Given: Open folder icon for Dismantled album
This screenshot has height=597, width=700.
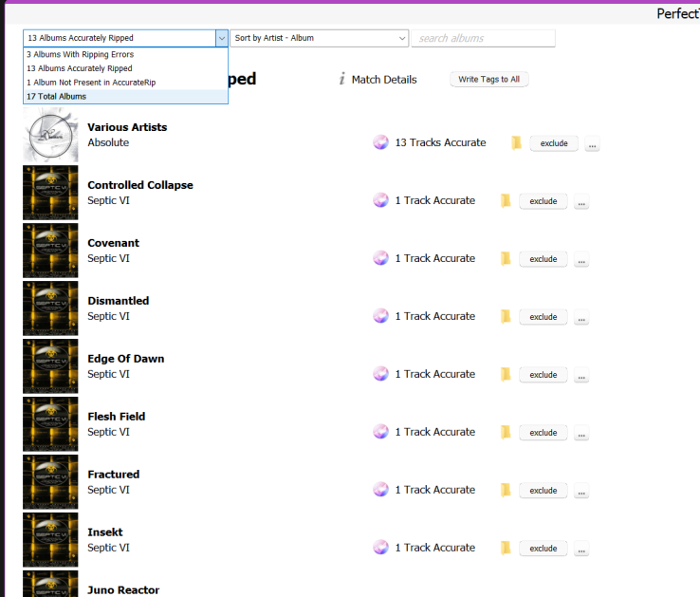Looking at the screenshot, I should (506, 317).
